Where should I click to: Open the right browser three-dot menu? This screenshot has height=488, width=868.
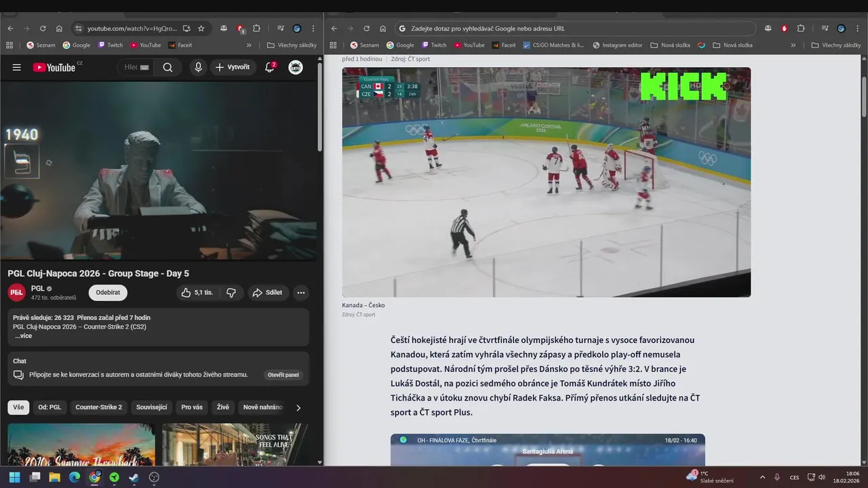(x=858, y=28)
